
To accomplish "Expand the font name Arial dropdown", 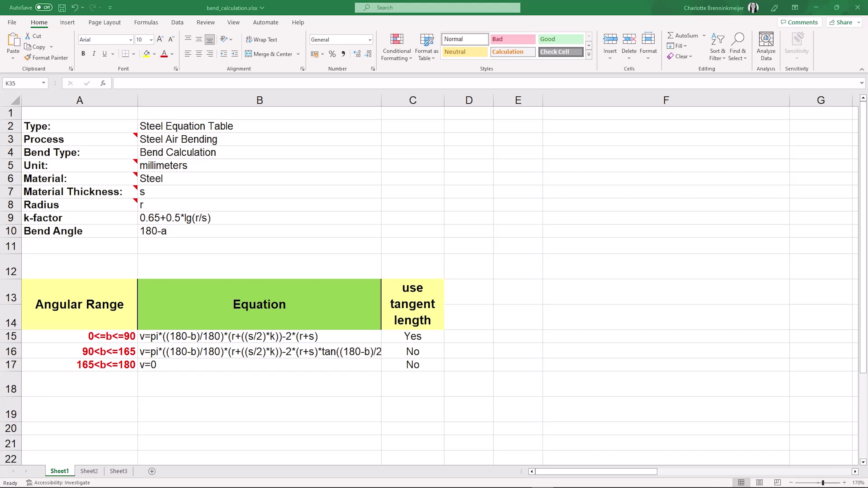I will pyautogui.click(x=130, y=40).
